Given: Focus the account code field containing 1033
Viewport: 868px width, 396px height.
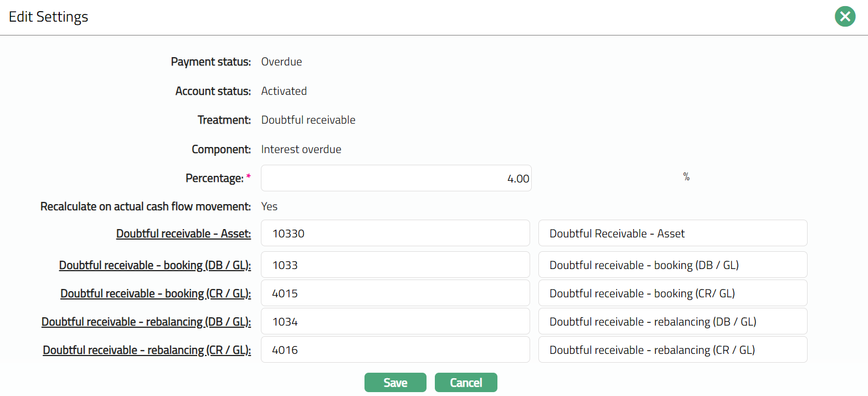Looking at the screenshot, I should click(396, 265).
